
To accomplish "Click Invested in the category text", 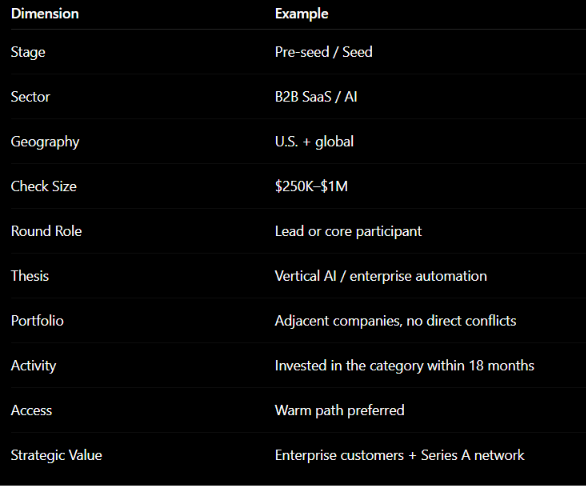I will [x=349, y=366].
